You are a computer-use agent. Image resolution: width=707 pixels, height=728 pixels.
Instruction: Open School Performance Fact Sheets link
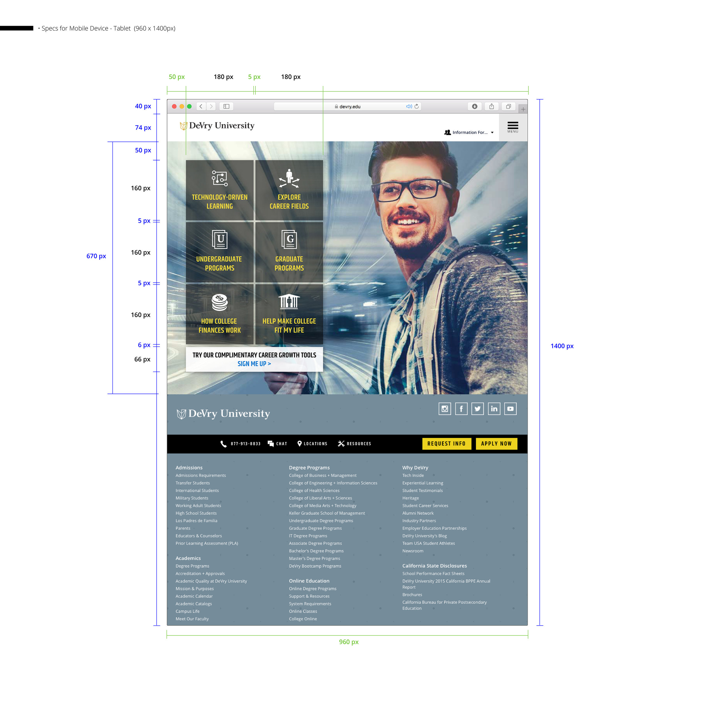click(x=433, y=574)
